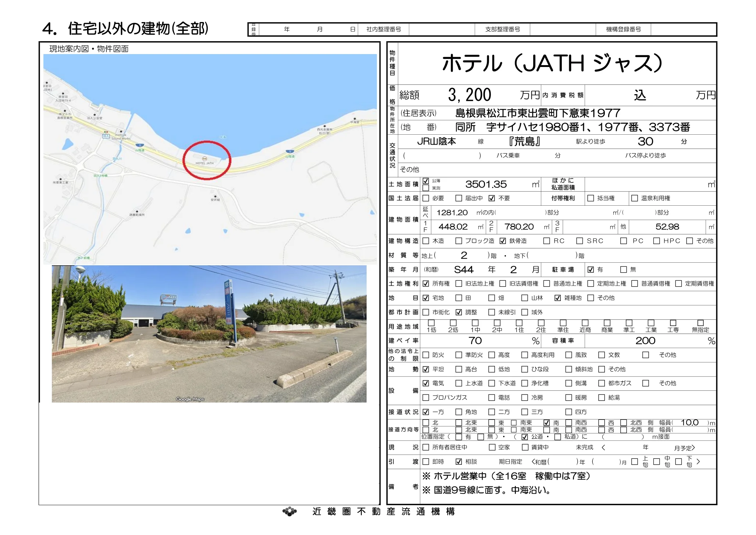Uncheck the 不要 checkbox
This screenshot has height=535, width=756.
492,198
